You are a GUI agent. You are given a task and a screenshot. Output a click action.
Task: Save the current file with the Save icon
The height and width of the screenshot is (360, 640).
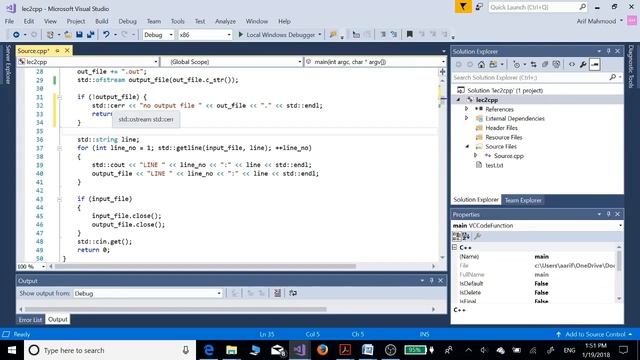79,35
